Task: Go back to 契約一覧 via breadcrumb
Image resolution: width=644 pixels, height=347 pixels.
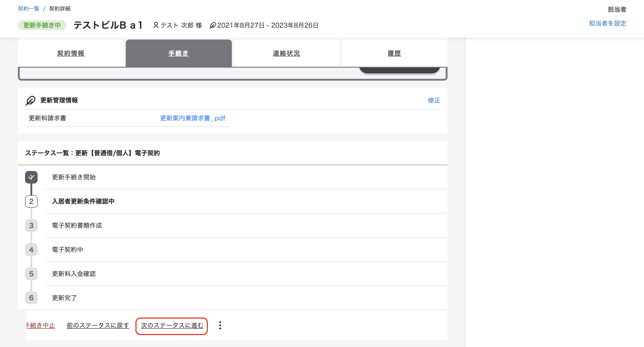Action: [x=28, y=9]
